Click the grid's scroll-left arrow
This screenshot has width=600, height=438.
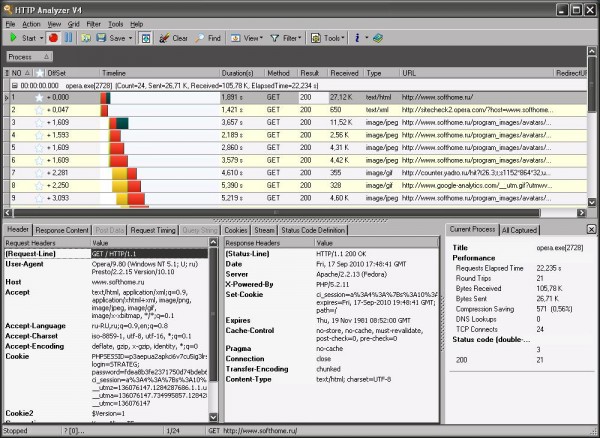tap(8, 212)
